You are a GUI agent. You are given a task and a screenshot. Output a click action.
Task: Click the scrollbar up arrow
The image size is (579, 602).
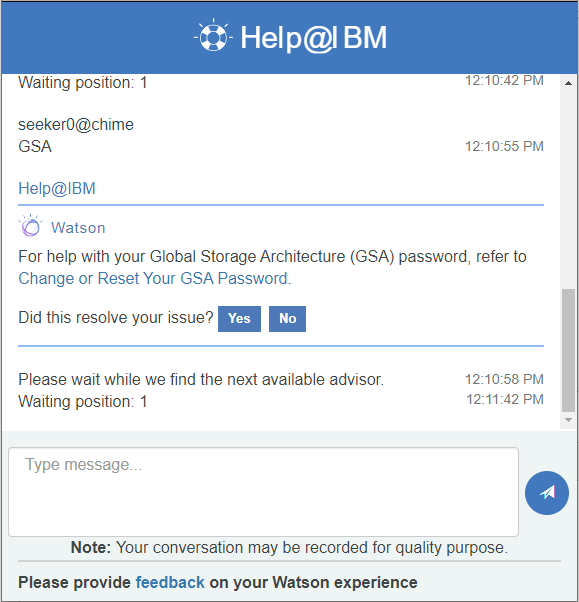(568, 83)
